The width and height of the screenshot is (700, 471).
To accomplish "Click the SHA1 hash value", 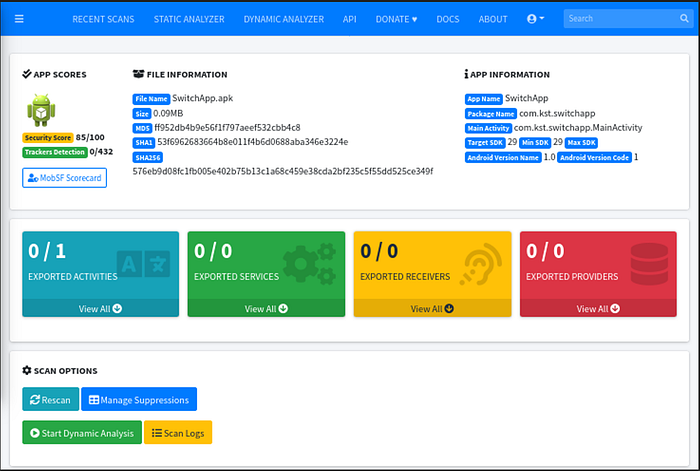I will [253, 142].
